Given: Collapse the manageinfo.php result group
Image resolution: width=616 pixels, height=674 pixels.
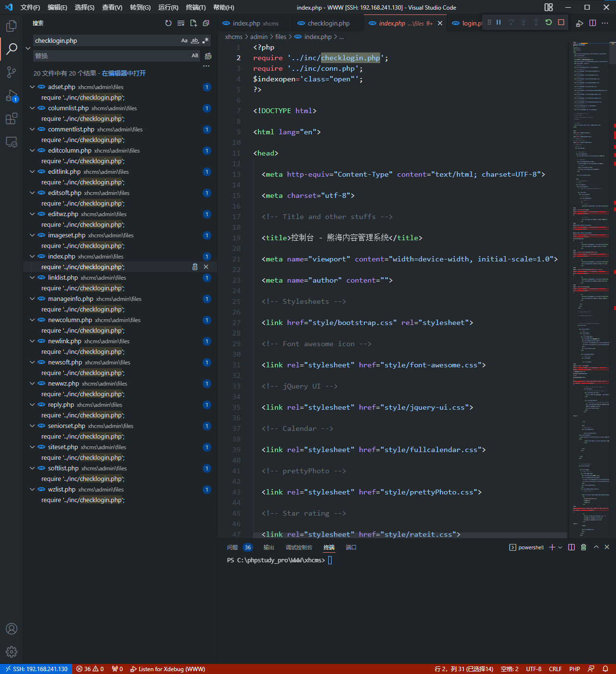Looking at the screenshot, I should 32,298.
